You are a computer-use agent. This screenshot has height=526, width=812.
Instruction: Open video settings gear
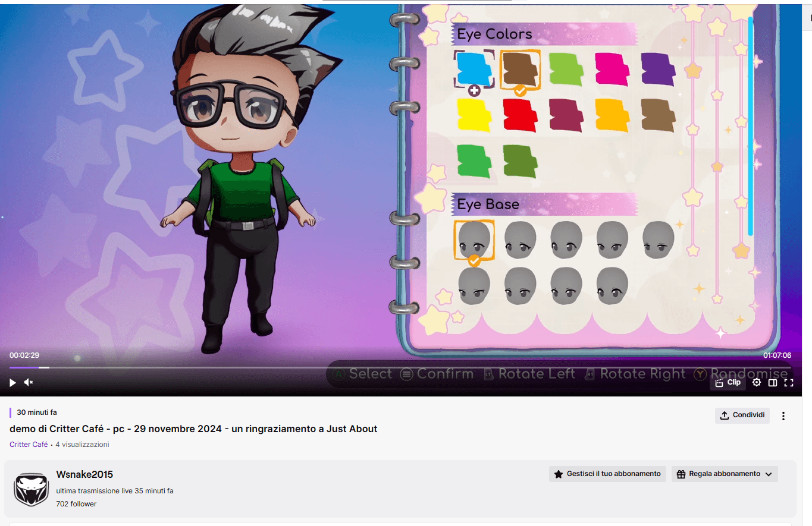coord(757,382)
